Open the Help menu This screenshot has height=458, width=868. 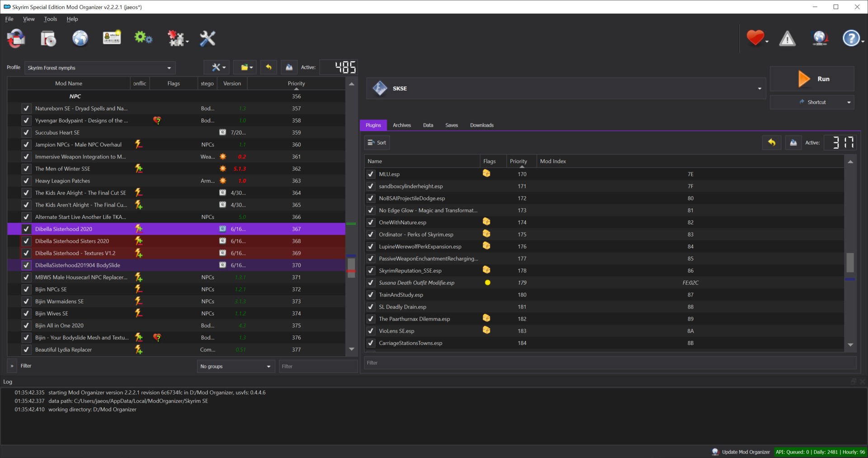click(x=72, y=19)
